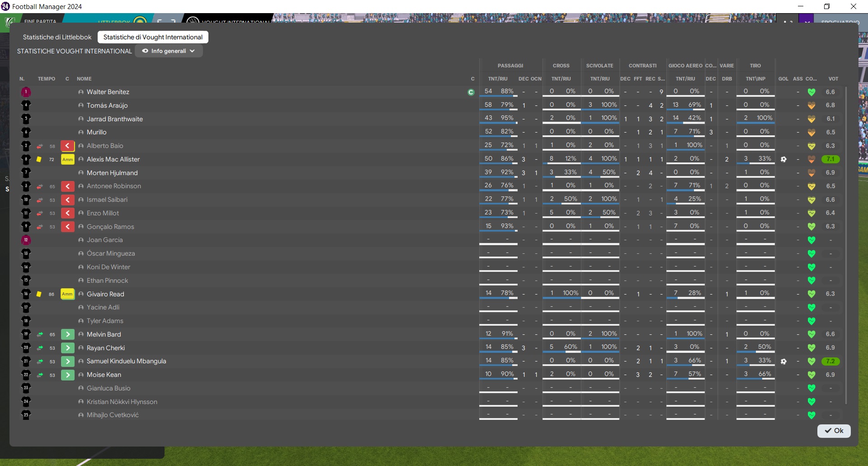Click Melvin Bard's green substituted-on badge

pyautogui.click(x=67, y=334)
